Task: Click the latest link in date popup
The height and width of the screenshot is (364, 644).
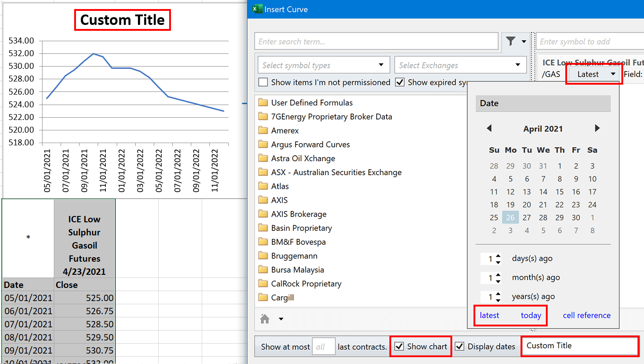Action: (489, 316)
